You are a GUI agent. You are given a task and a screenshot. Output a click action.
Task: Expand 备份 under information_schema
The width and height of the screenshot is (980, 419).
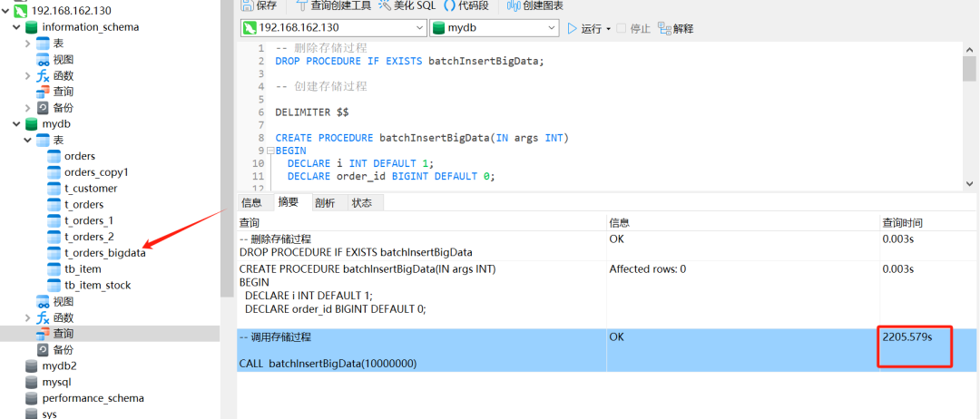pos(27,107)
